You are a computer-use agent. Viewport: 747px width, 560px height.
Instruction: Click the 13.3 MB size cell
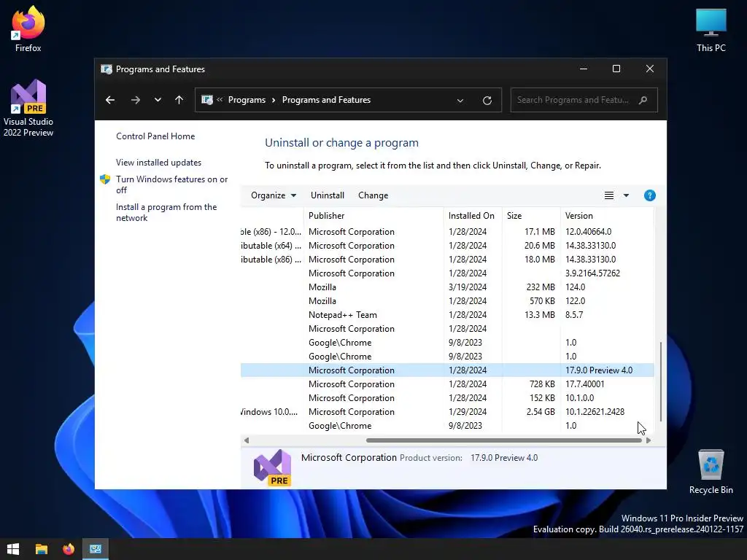click(x=539, y=315)
